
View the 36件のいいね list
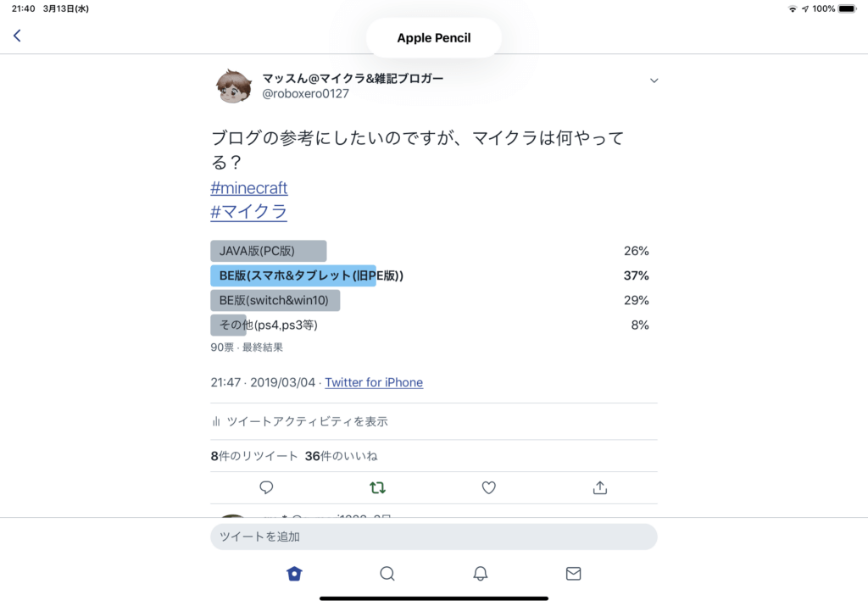[x=341, y=456]
